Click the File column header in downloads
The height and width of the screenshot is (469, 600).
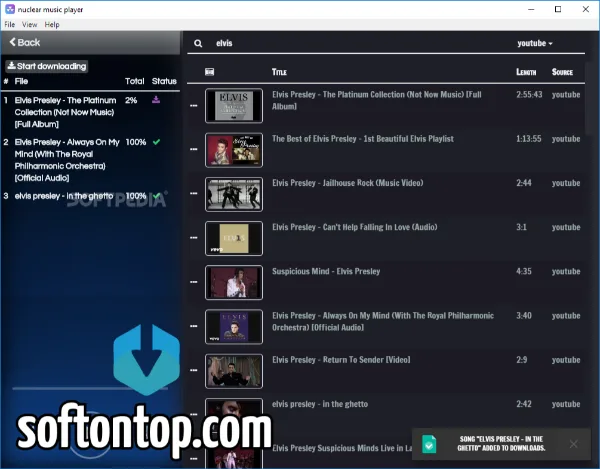(21, 81)
